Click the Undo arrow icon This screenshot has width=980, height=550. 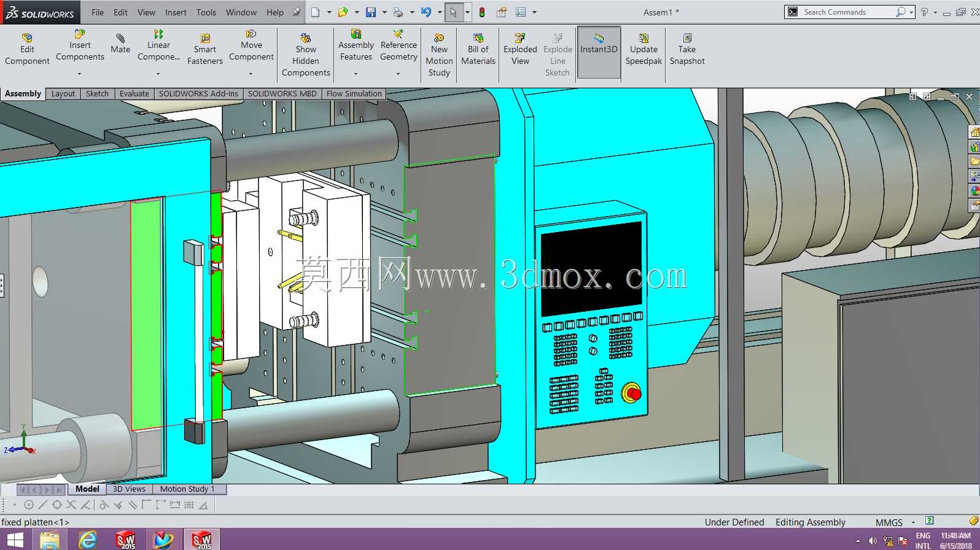tap(426, 12)
